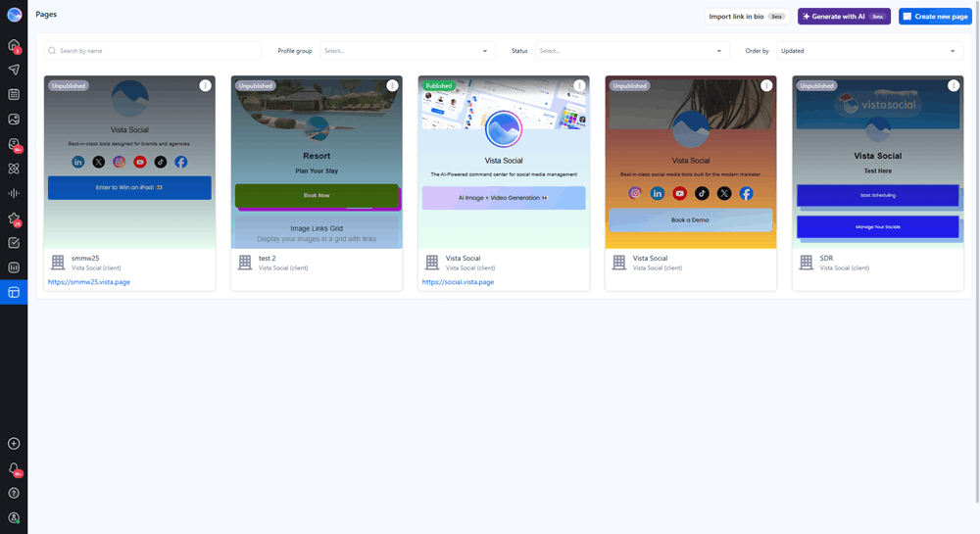Viewport: 980px width, 534px height.
Task: Click Generate with AI button
Action: point(844,17)
